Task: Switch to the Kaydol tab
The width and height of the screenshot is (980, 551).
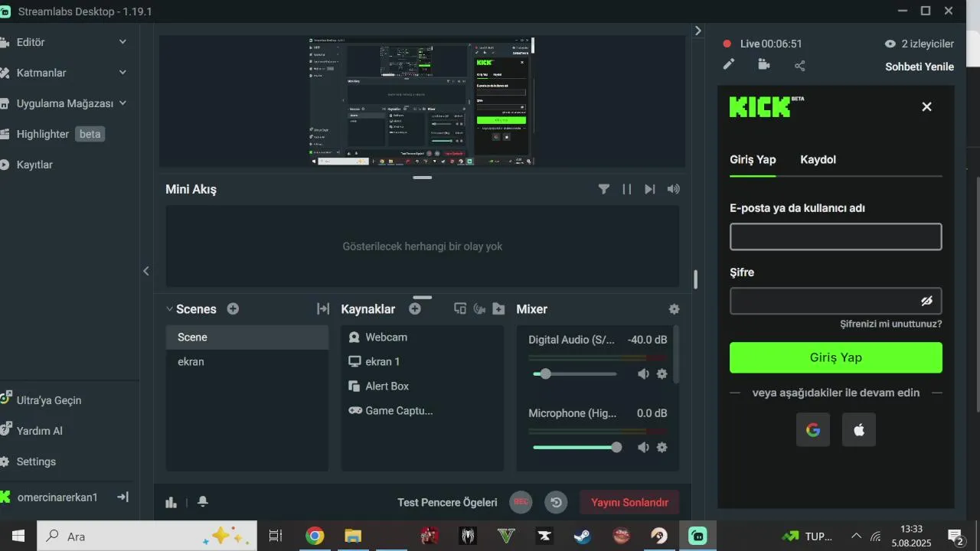Action: click(x=818, y=159)
